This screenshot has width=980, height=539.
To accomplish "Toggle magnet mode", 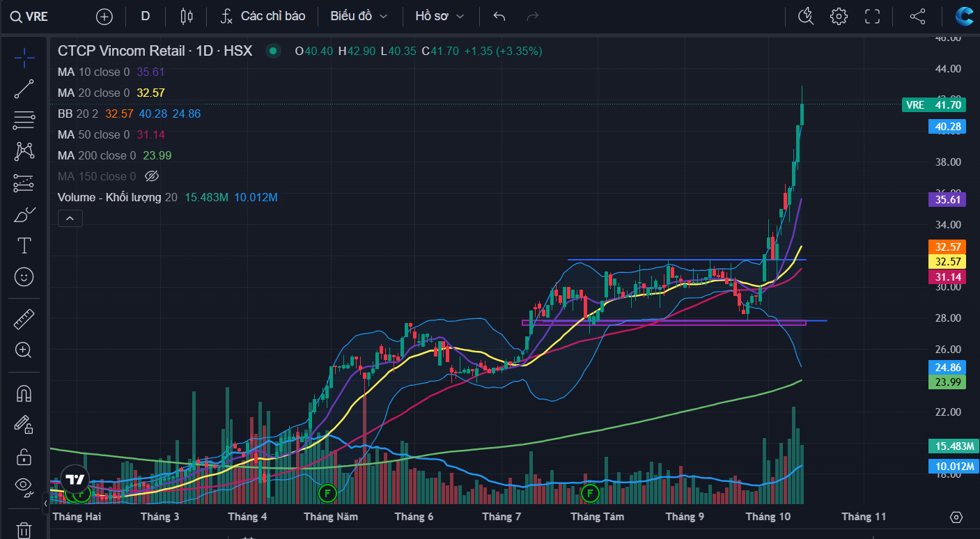I will click(24, 393).
